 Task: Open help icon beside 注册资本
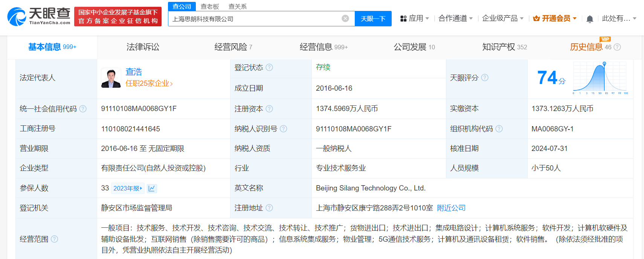click(x=269, y=109)
